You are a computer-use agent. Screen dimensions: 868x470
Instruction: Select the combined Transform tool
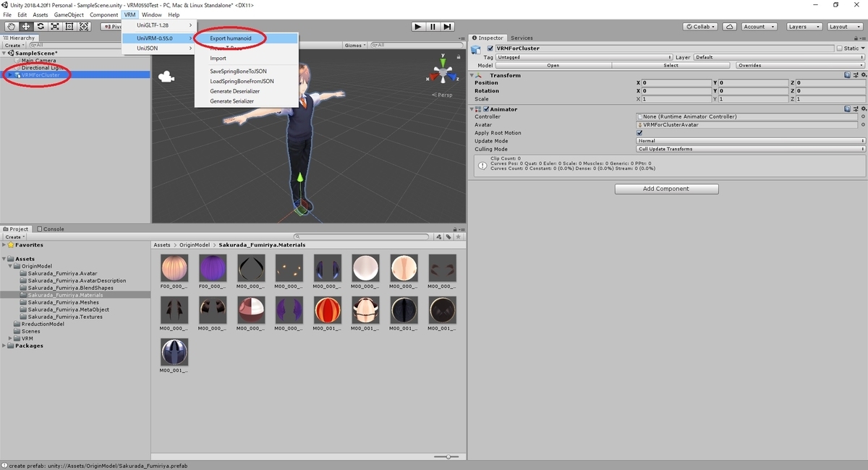click(84, 27)
